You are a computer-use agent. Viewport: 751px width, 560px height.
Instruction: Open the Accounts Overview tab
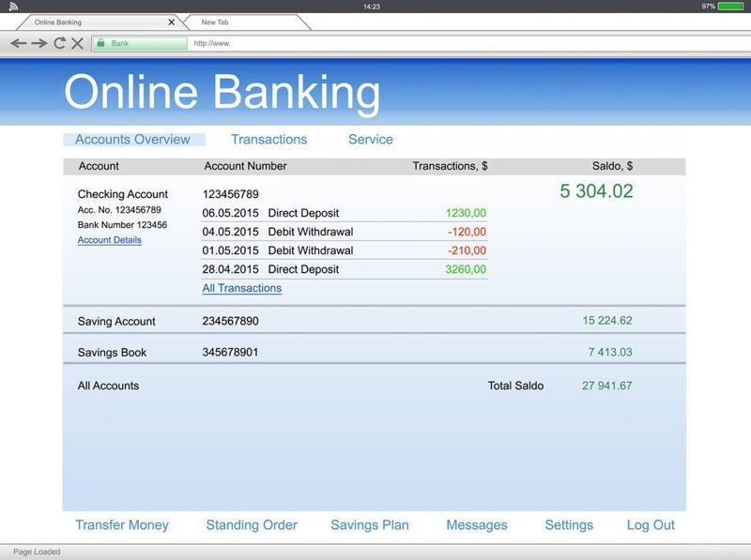point(132,139)
